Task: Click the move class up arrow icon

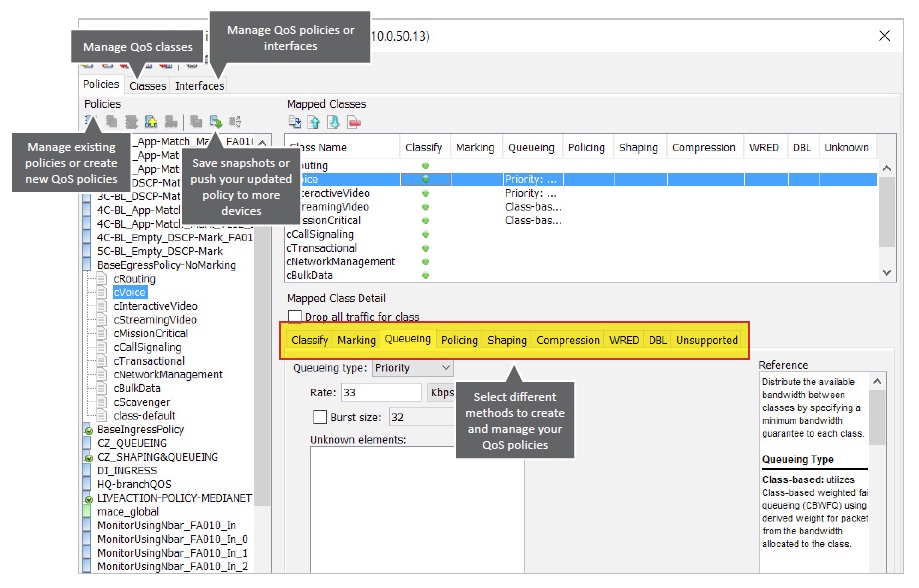Action: coord(314,122)
